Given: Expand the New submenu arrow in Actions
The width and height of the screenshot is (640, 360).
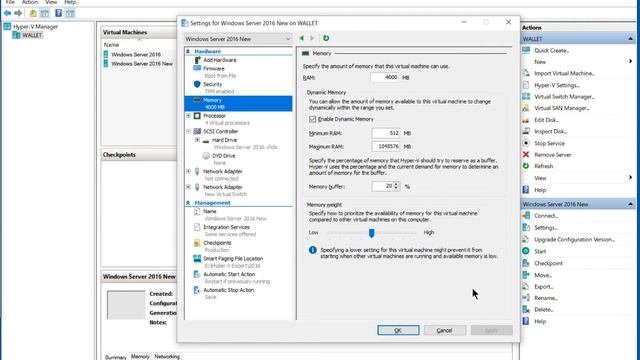Looking at the screenshot, I should (630, 62).
